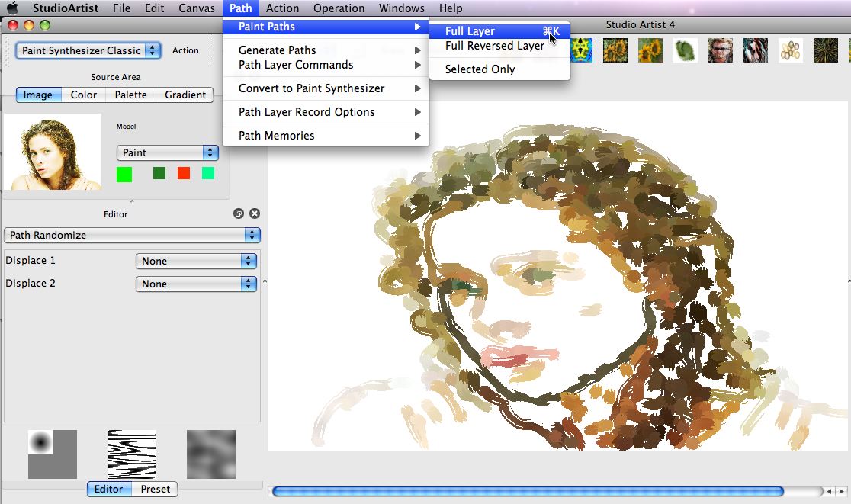Open the Help menu

[x=451, y=8]
